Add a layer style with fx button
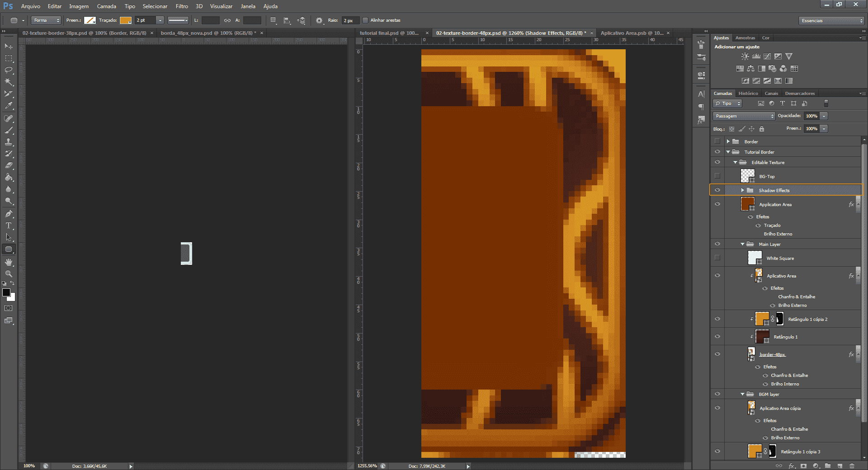 tap(792, 465)
